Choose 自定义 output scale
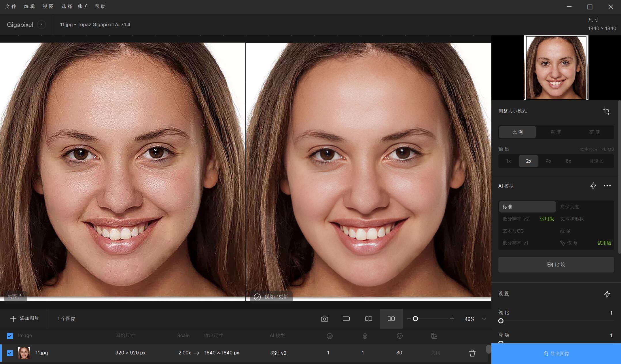This screenshot has height=364, width=621. click(596, 161)
